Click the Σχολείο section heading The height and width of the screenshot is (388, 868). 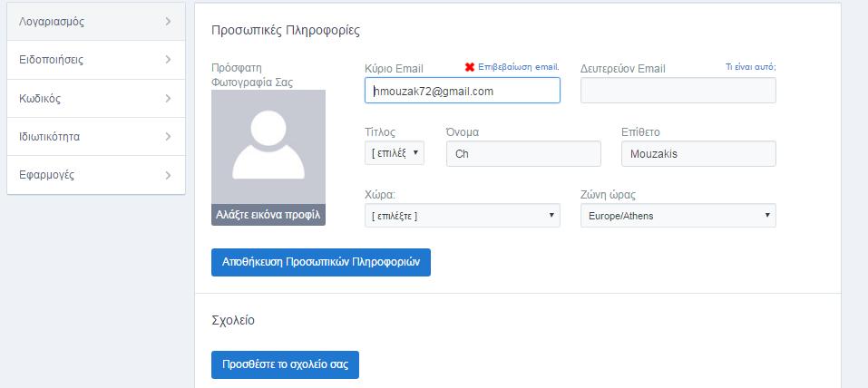click(x=233, y=321)
